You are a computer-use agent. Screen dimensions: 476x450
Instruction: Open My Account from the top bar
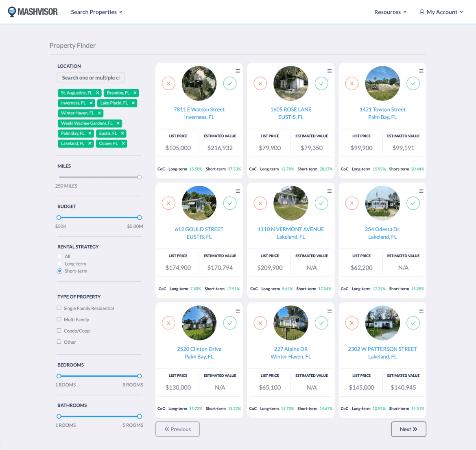point(441,12)
